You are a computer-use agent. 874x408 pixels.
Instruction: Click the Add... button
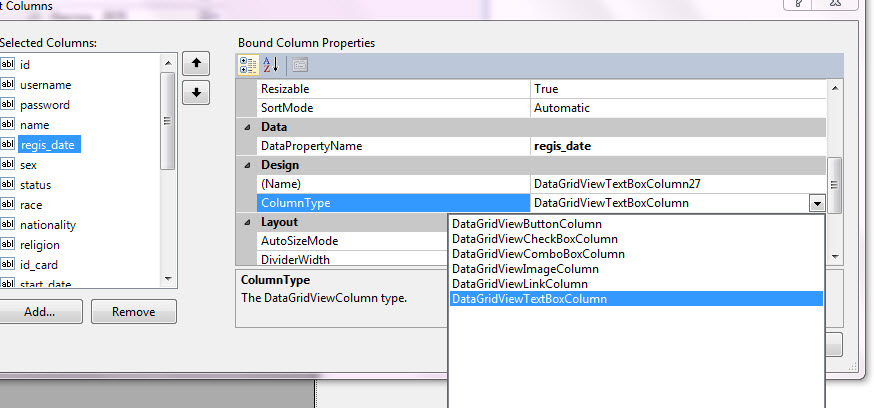click(x=38, y=312)
